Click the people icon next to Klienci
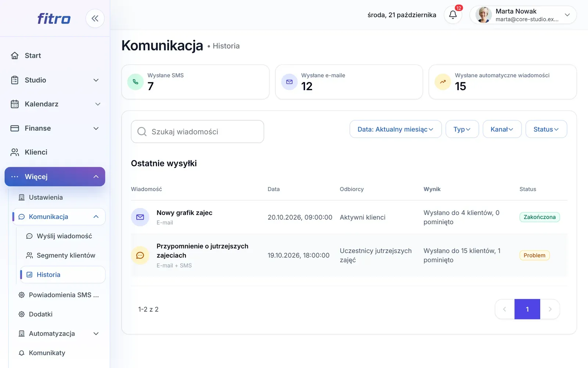The width and height of the screenshot is (588, 368). coord(15,152)
